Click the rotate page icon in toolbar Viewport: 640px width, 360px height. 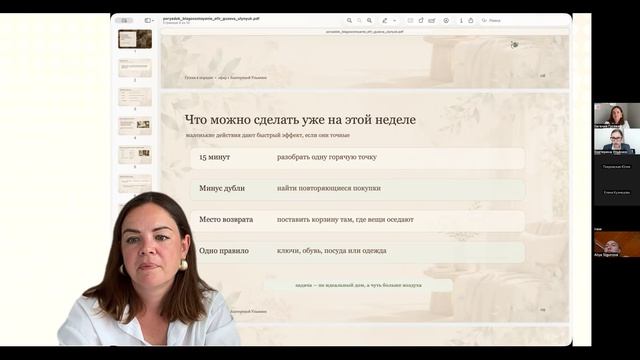[421, 20]
